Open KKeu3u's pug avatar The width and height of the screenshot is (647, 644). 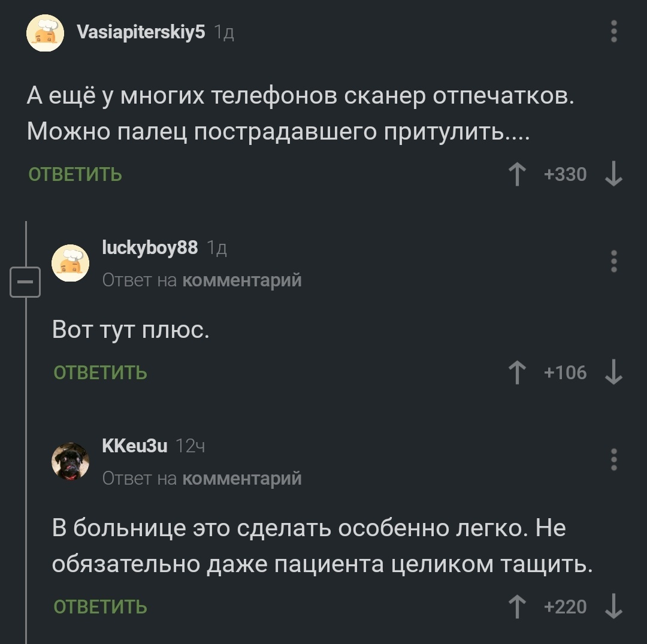coord(71,461)
